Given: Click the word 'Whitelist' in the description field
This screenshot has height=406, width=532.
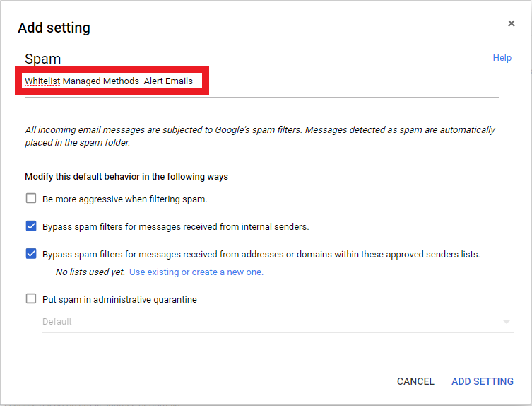Looking at the screenshot, I should click(x=42, y=81).
